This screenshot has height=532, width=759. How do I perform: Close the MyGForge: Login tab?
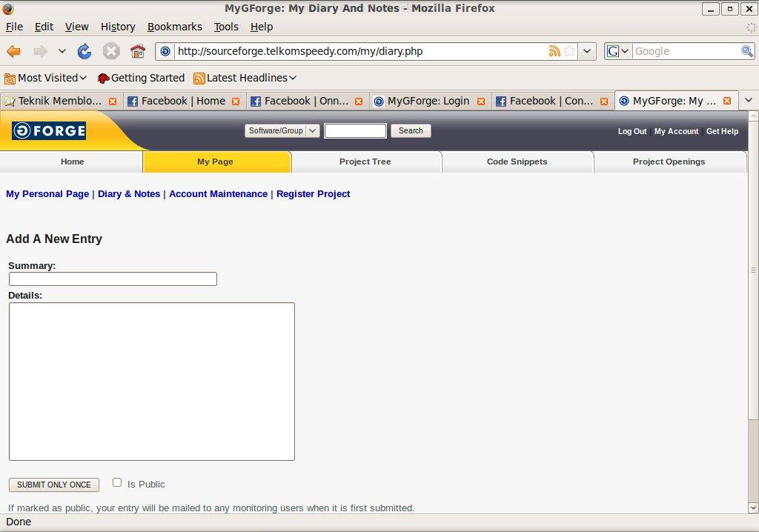tap(480, 102)
